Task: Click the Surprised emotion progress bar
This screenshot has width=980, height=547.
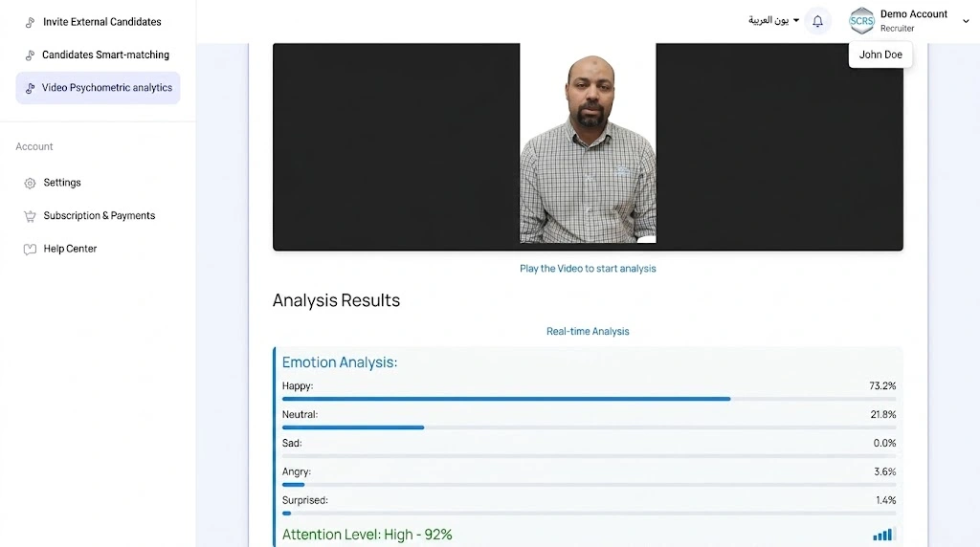Action: 589,514
